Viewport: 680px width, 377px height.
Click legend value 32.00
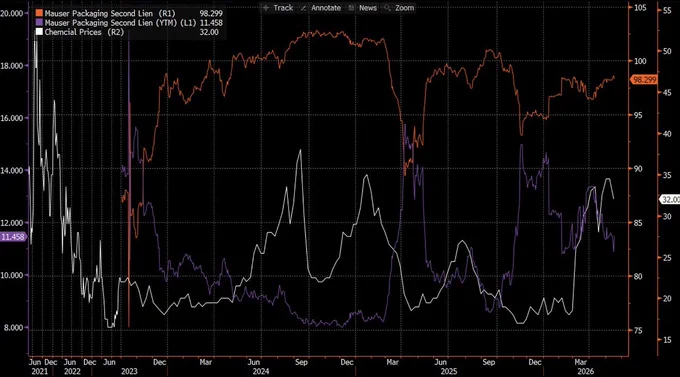point(209,32)
